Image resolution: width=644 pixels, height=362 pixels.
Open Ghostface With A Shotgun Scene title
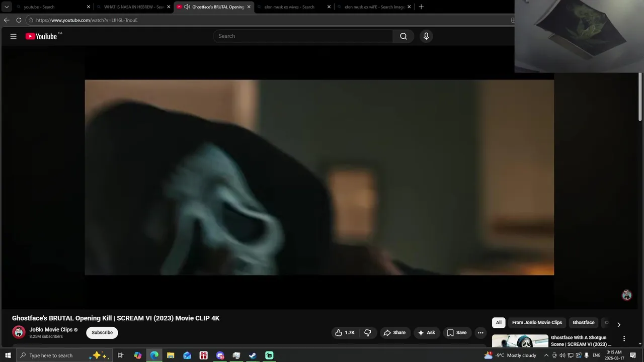[581, 341]
